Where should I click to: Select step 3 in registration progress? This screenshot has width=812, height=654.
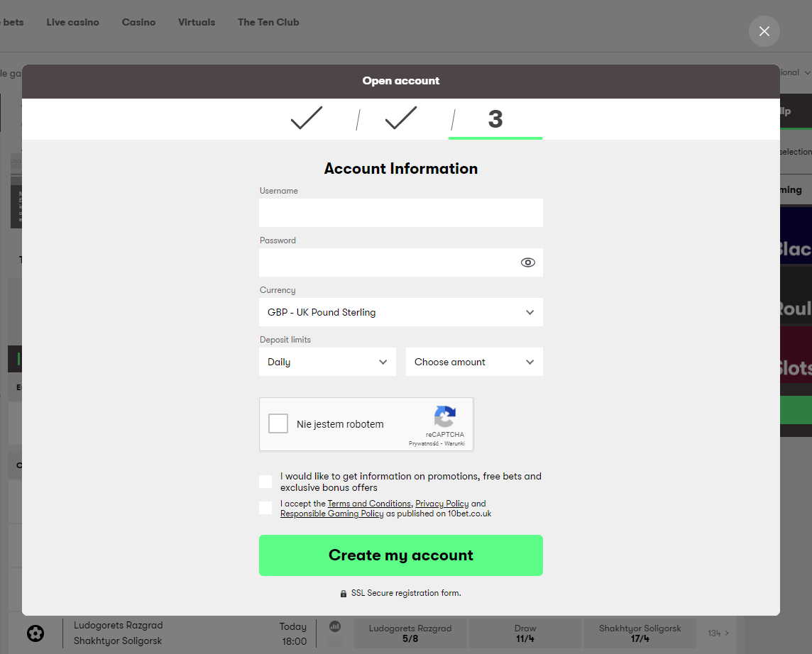[495, 119]
